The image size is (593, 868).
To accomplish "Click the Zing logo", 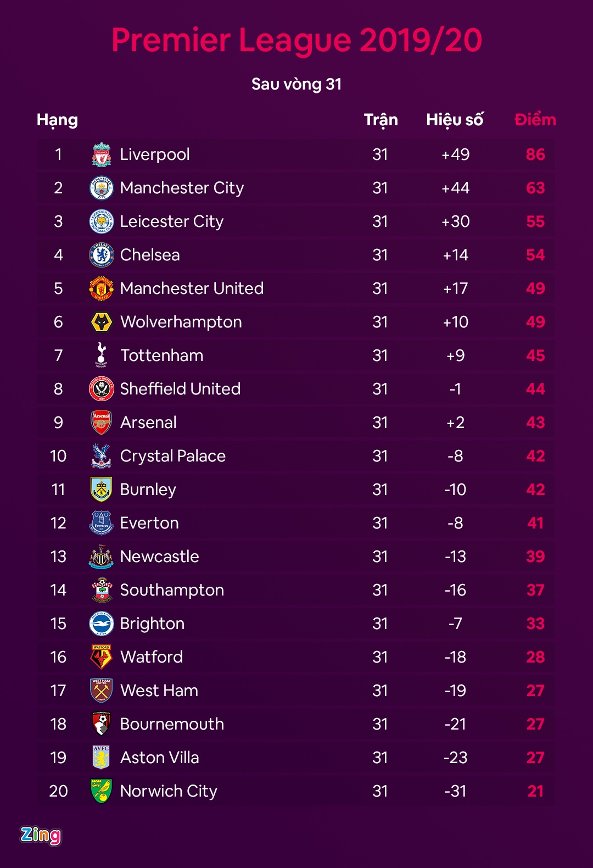I will pyautogui.click(x=41, y=835).
